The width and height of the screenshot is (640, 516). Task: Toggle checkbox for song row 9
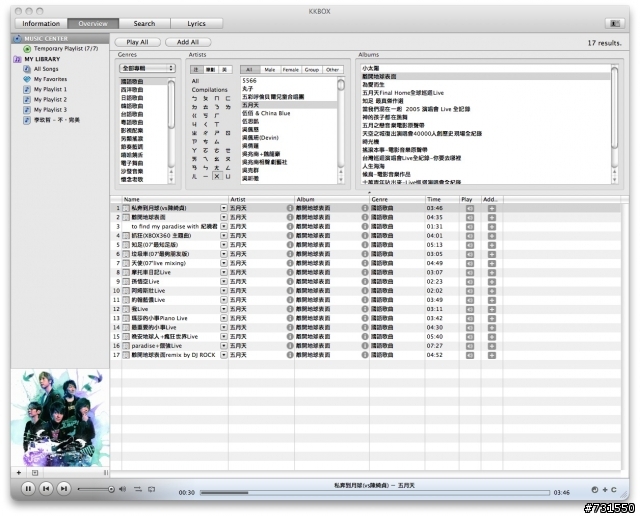click(126, 282)
